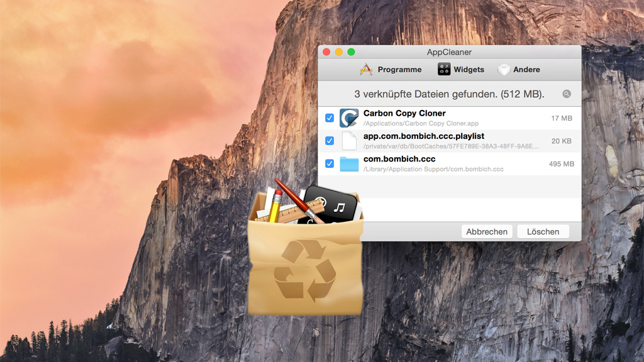Image resolution: width=644 pixels, height=362 pixels.
Task: Click the com.bombich.ccc blue folder icon
Action: click(349, 164)
